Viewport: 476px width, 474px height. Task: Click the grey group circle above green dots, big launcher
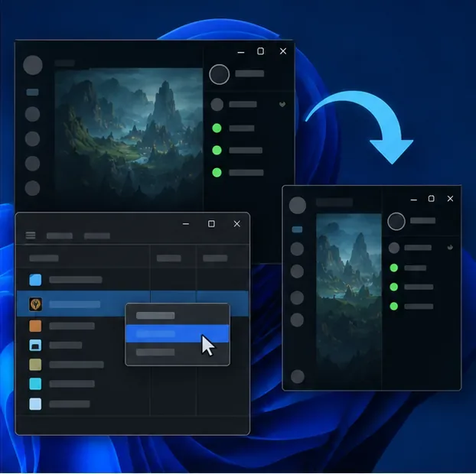(x=217, y=105)
